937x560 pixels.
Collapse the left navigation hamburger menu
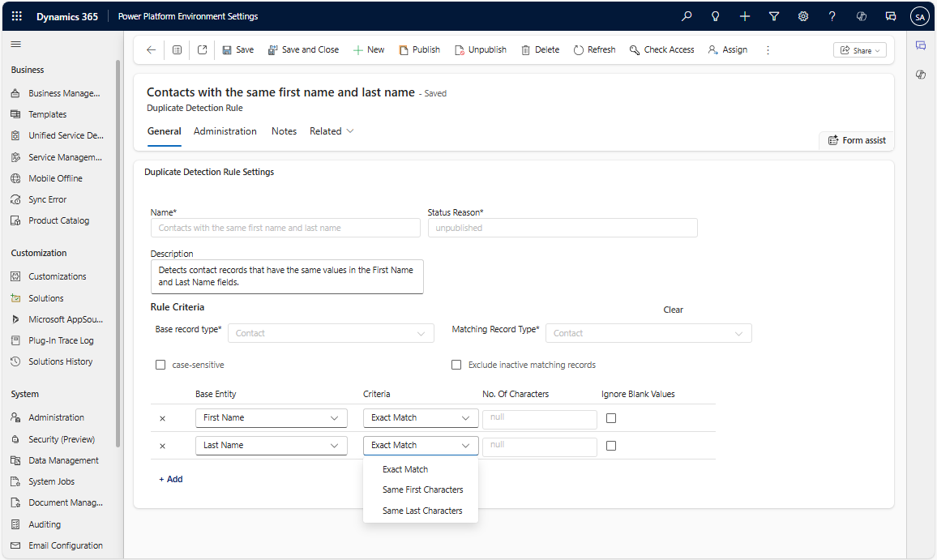pos(16,44)
